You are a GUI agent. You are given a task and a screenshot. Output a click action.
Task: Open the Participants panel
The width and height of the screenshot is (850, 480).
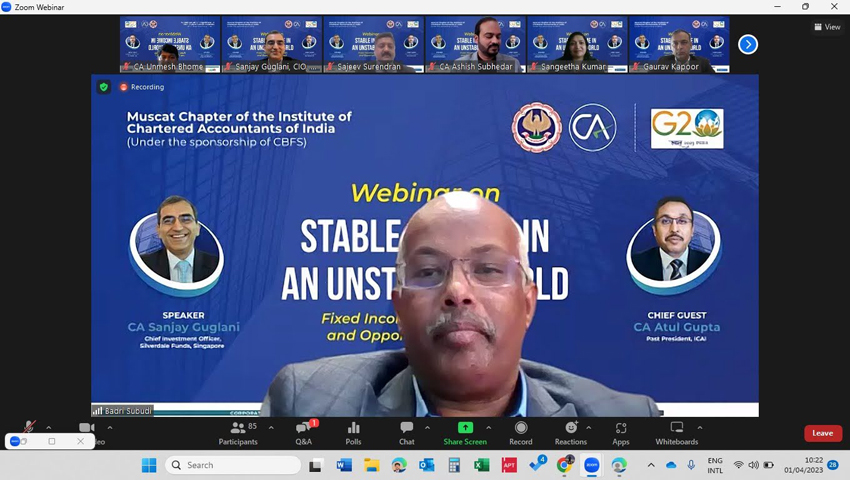[x=237, y=432]
